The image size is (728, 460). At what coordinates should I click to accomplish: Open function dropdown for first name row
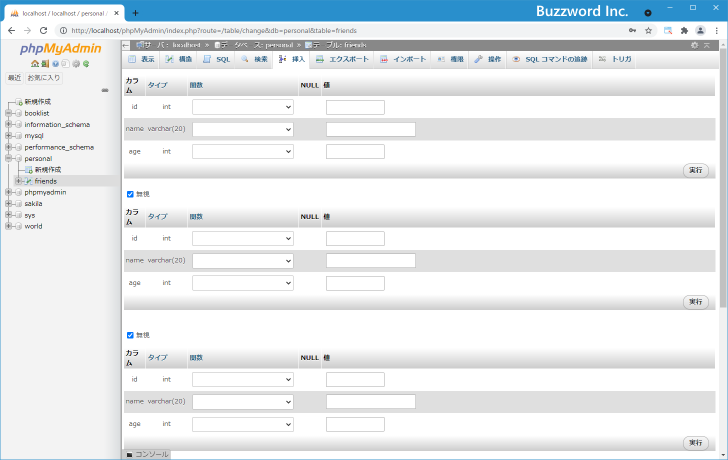pos(242,129)
